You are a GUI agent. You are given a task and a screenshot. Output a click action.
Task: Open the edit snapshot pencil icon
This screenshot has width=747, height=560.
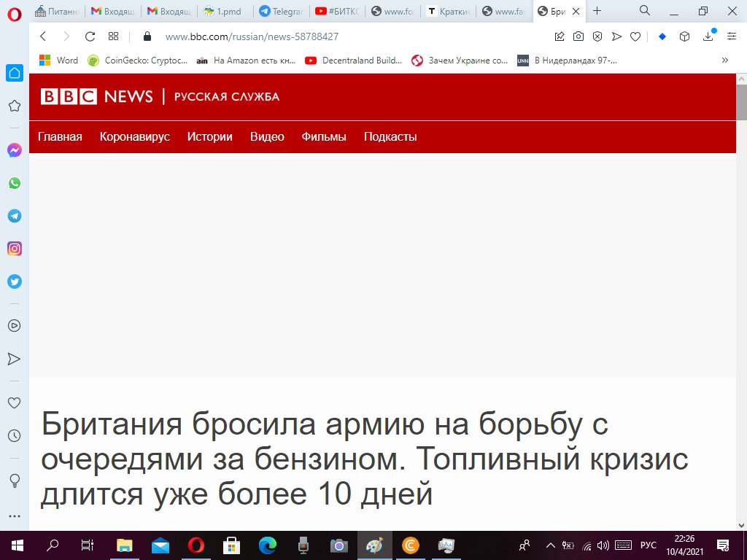pos(560,36)
